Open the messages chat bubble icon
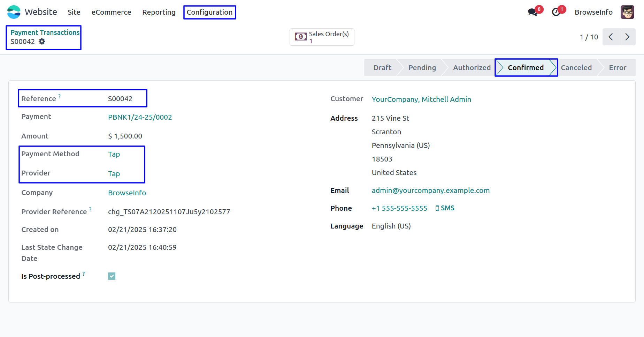 [532, 12]
